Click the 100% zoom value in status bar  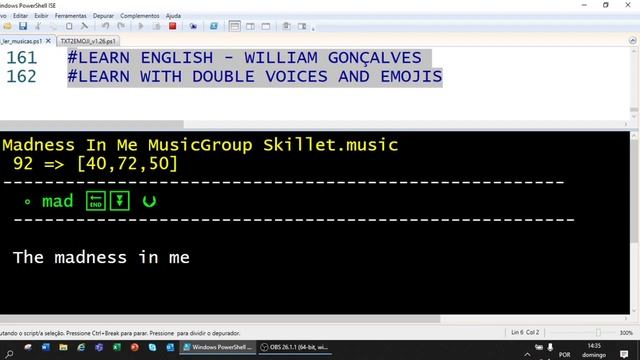click(626, 333)
